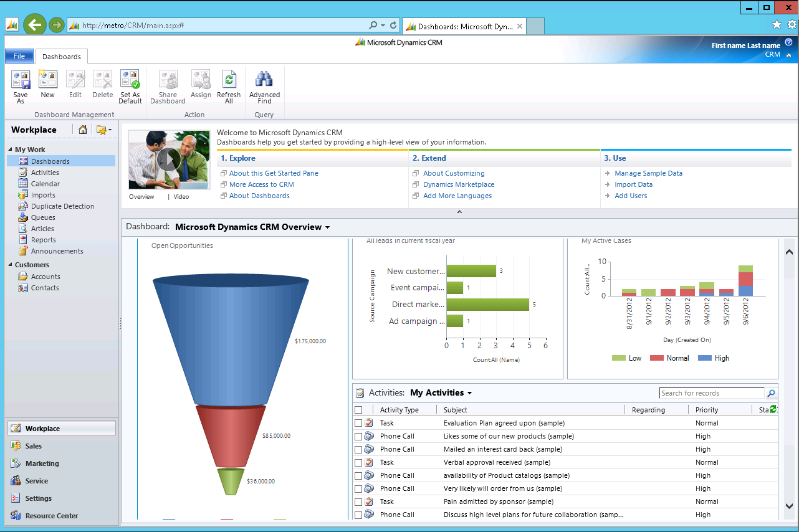Click the search magnifier in Activities grid
This screenshot has width=799, height=532.
[x=771, y=393]
